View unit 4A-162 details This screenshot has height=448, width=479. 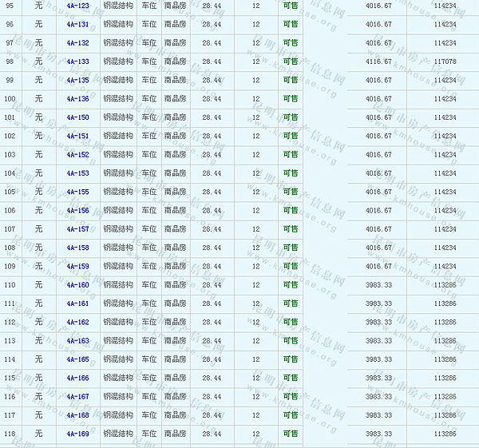(77, 323)
